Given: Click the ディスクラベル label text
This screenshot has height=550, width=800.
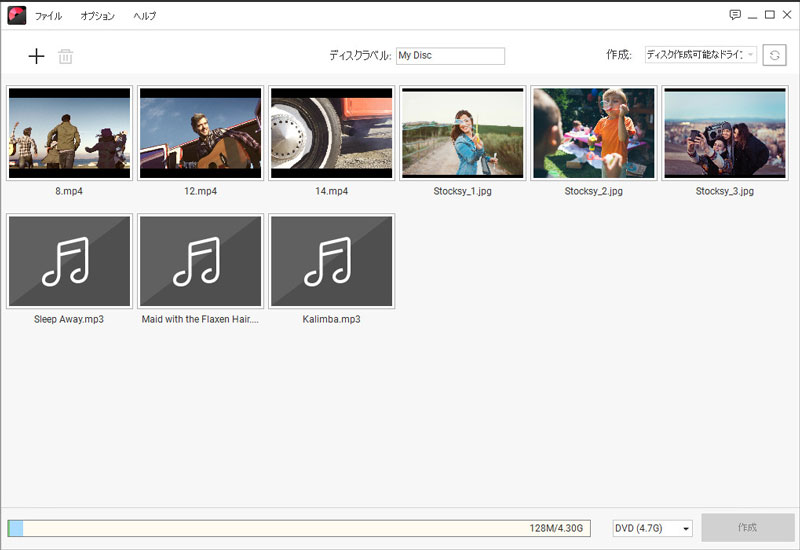Looking at the screenshot, I should pyautogui.click(x=360, y=56).
